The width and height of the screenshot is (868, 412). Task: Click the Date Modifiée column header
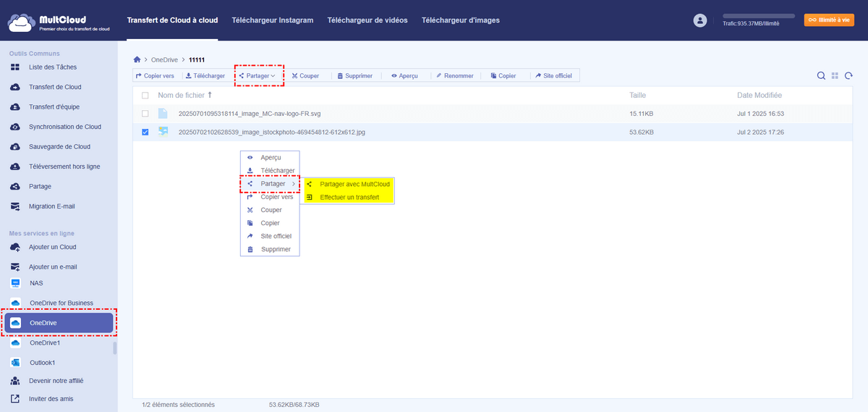point(759,95)
